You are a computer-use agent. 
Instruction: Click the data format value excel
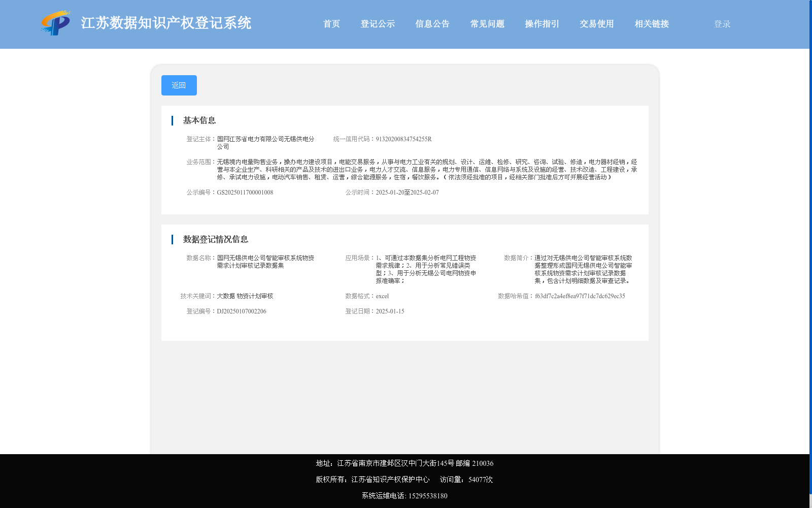click(x=382, y=296)
